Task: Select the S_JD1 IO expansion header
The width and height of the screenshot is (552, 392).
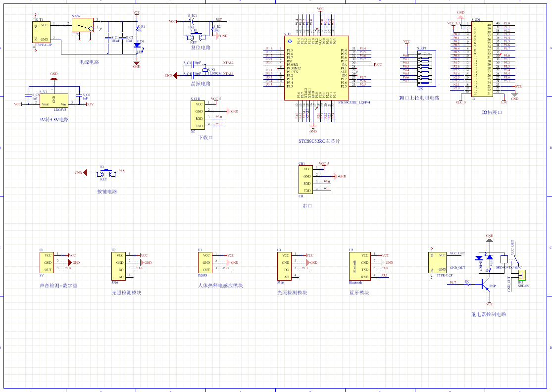Action: pyautogui.click(x=481, y=58)
